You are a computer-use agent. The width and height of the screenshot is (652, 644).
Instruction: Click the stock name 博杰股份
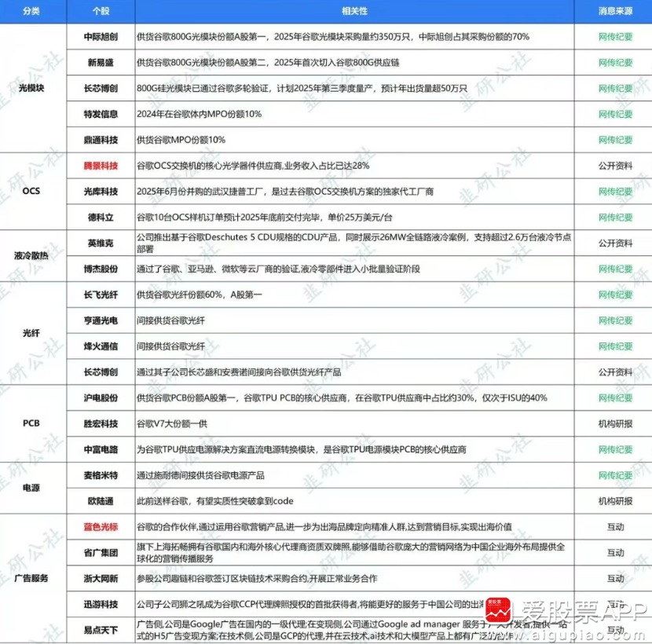pos(101,269)
